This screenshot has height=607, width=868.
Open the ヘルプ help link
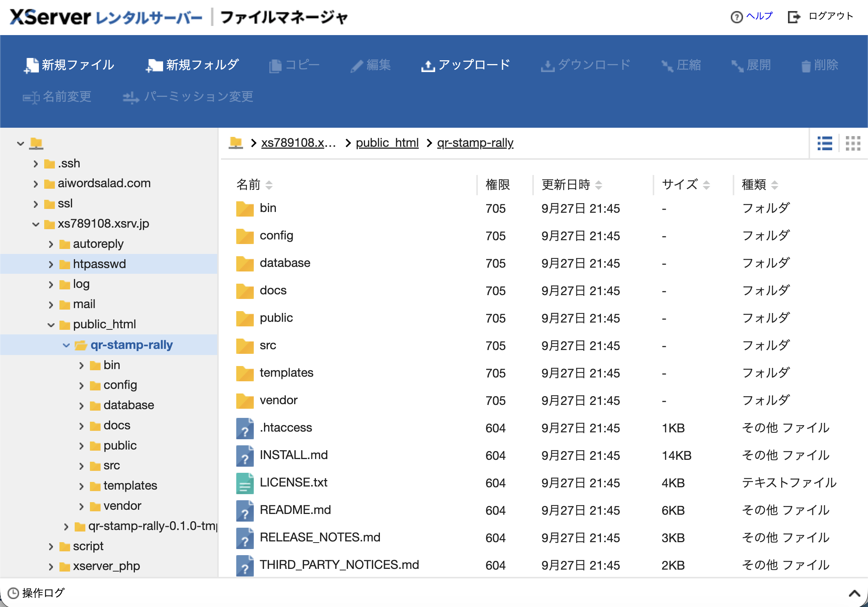point(751,16)
